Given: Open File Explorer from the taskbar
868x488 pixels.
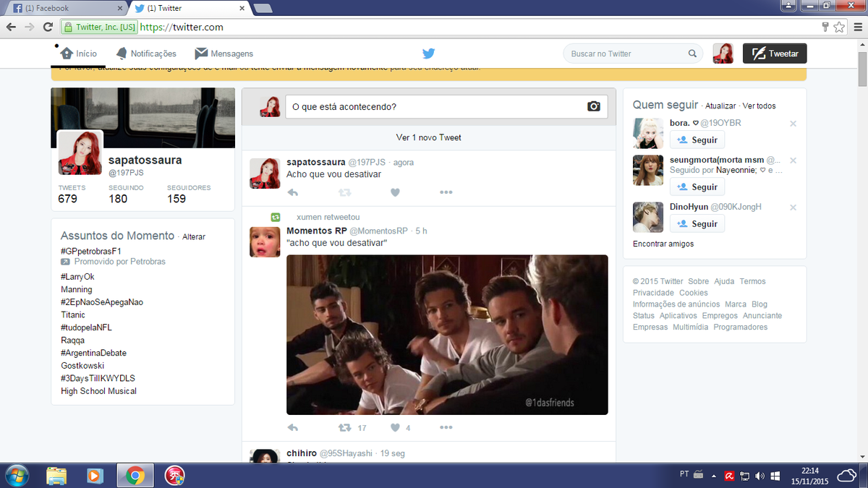Looking at the screenshot, I should [x=57, y=476].
